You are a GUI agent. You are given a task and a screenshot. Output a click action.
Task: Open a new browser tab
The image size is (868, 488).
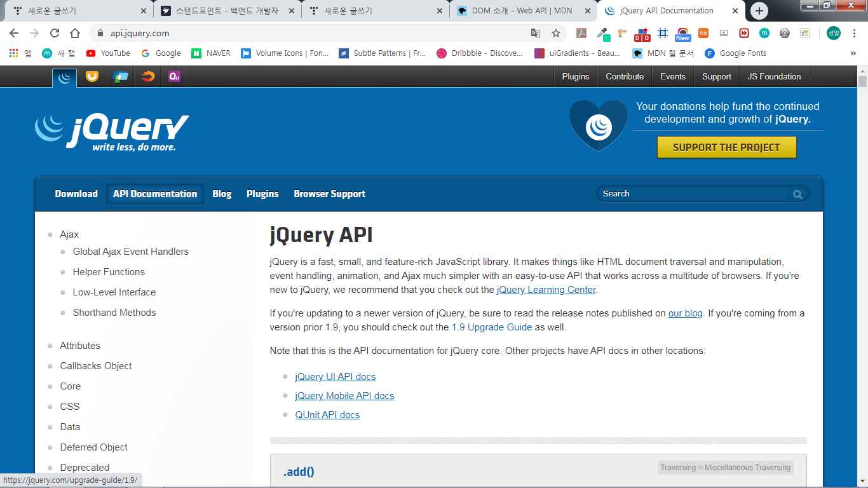point(759,11)
